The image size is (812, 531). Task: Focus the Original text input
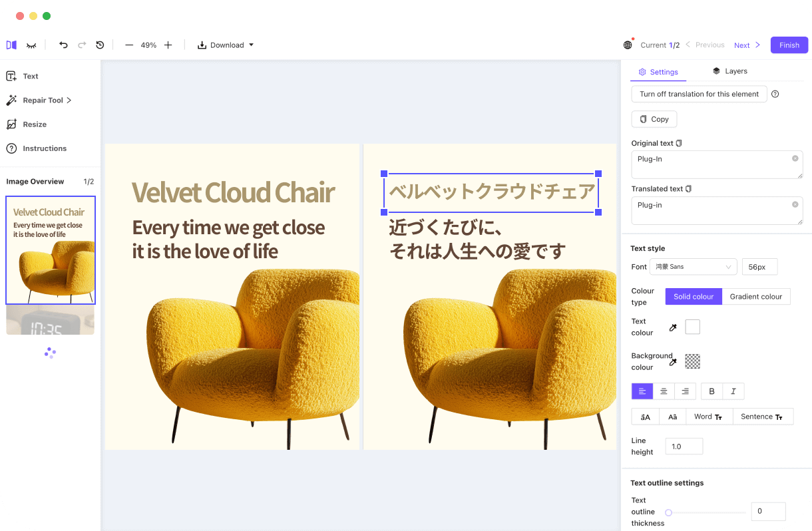point(717,164)
